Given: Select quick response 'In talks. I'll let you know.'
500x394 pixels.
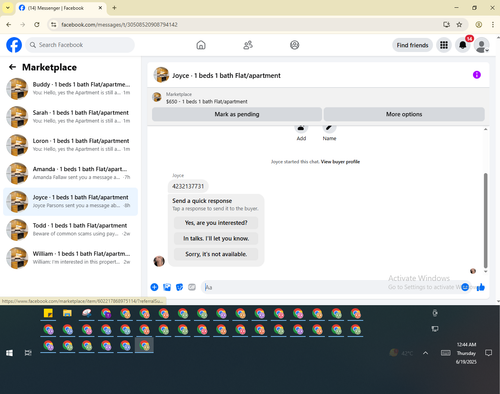Looking at the screenshot, I should pos(216,238).
